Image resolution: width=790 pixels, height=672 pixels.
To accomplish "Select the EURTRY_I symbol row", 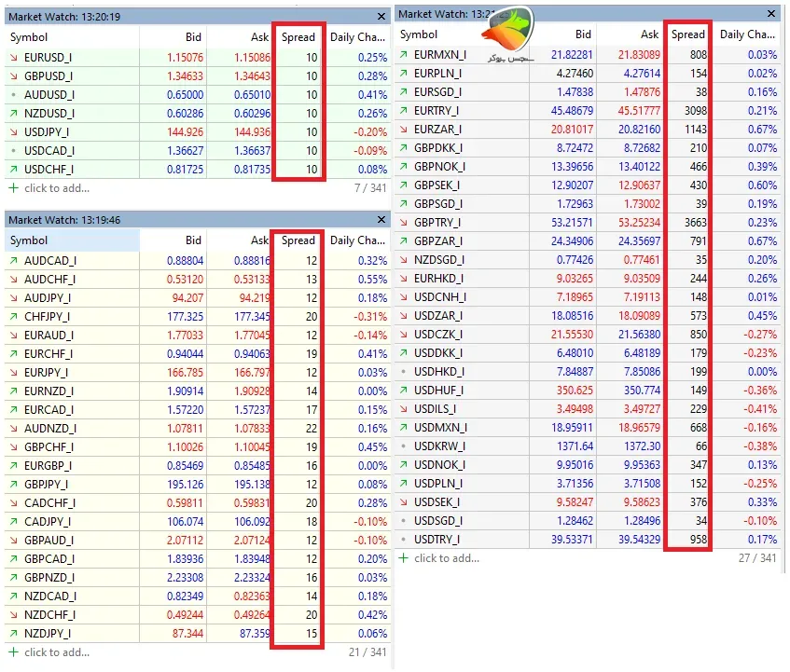I will [588, 111].
